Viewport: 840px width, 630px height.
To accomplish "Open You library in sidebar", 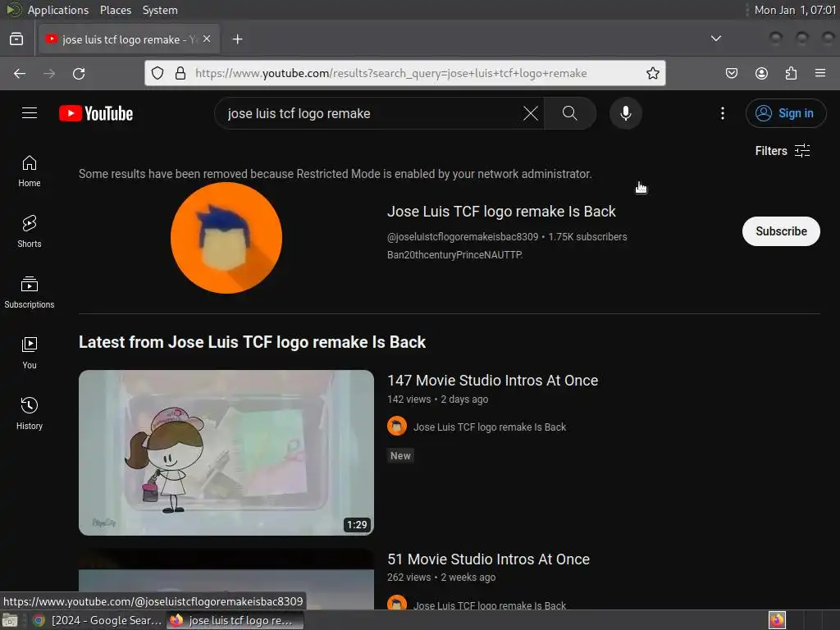I will 30,353.
